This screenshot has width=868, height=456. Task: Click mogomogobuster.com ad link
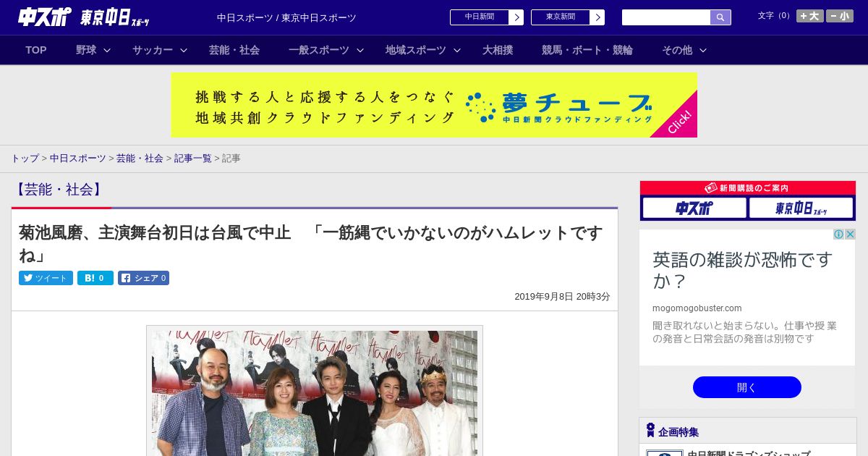coord(697,308)
